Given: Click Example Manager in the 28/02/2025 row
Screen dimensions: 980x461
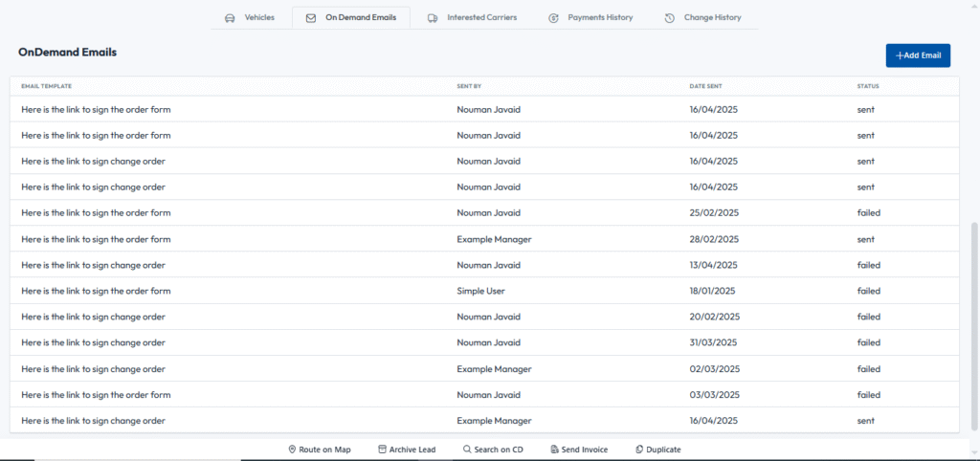Looking at the screenshot, I should (495, 239).
